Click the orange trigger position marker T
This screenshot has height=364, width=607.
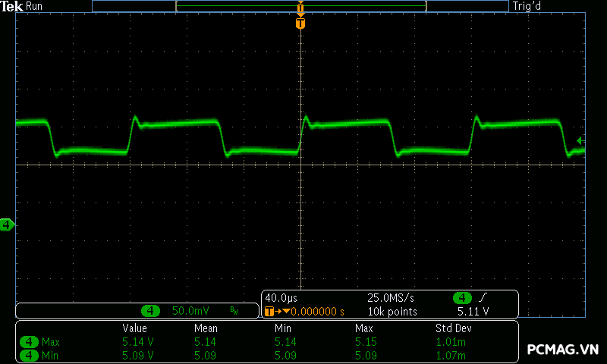pyautogui.click(x=300, y=24)
